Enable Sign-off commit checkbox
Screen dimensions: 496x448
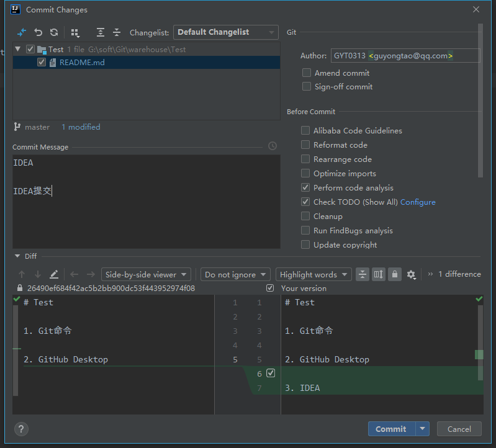tap(307, 86)
